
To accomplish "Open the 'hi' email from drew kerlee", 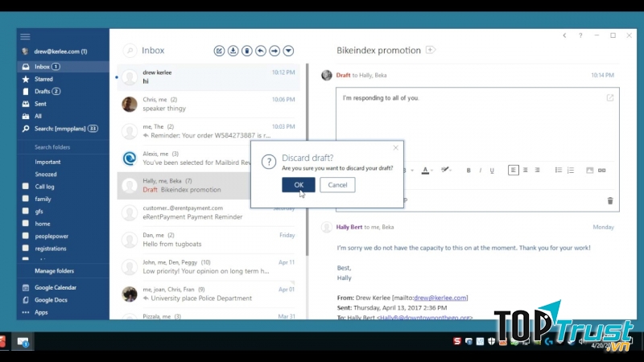I will coord(208,76).
